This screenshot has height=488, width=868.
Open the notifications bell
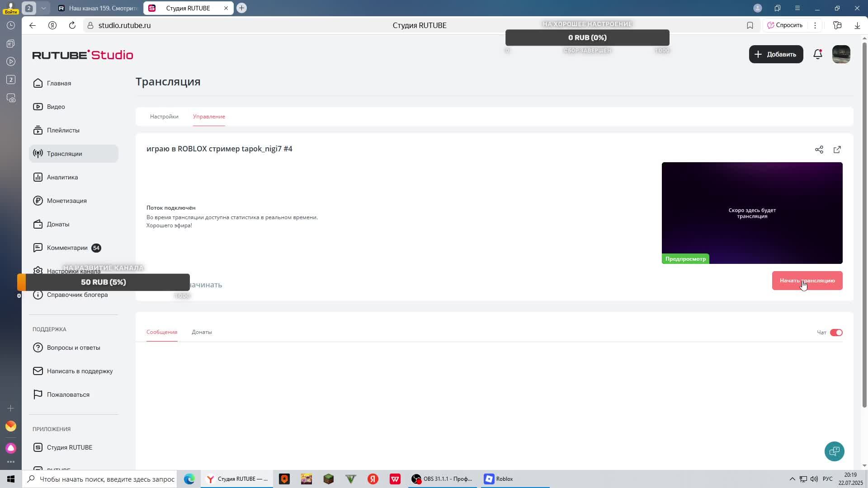[817, 54]
